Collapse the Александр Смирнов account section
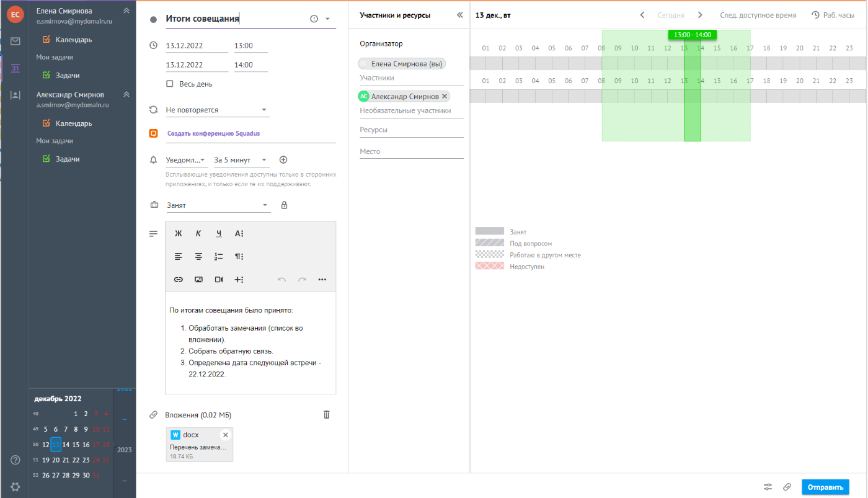868x498 pixels. tap(126, 94)
